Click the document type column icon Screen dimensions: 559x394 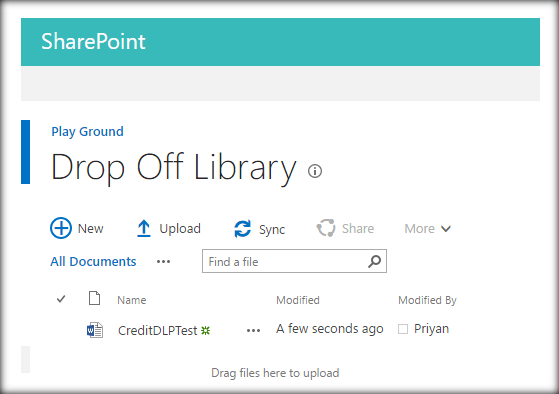click(94, 298)
